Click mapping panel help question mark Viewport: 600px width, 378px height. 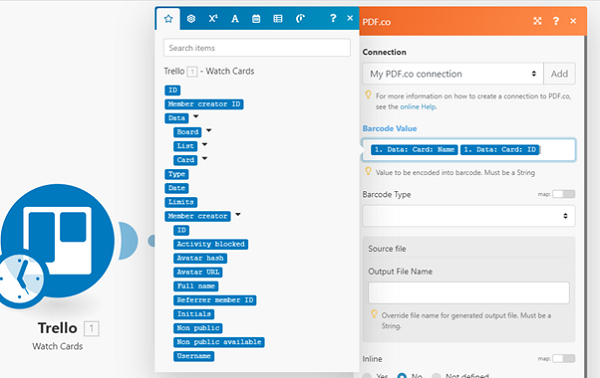(x=333, y=18)
